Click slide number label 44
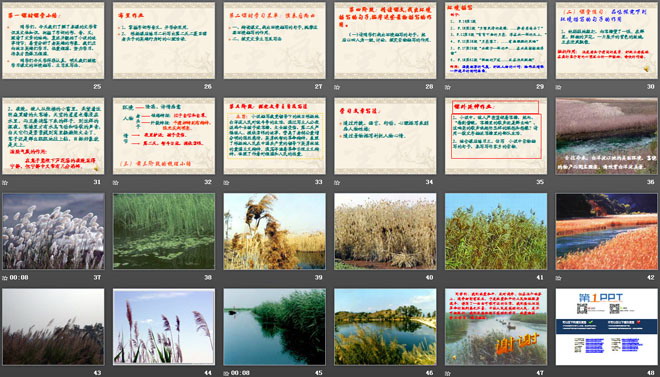660x377 pixels. [x=208, y=373]
